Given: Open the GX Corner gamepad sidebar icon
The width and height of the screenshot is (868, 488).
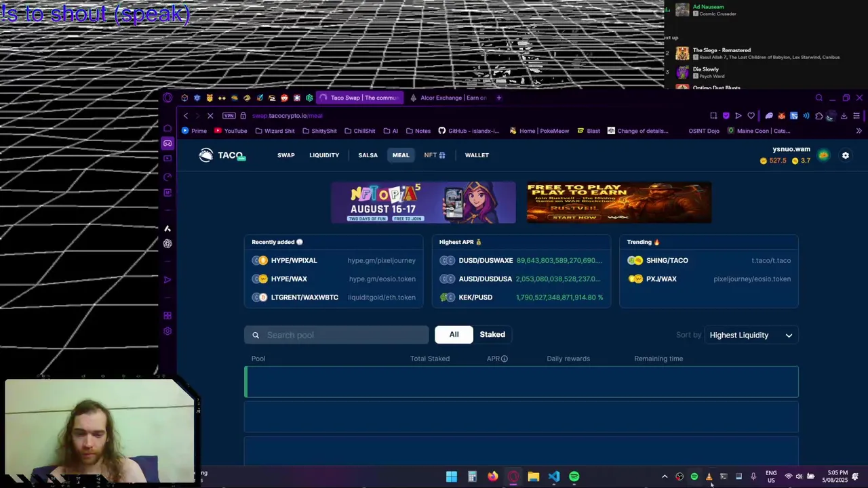Looking at the screenshot, I should [167, 143].
